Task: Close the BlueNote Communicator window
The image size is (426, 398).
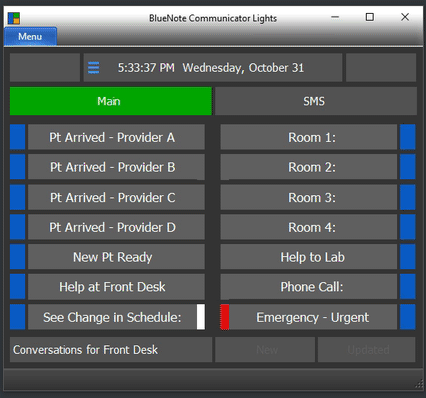Action: tap(405, 17)
